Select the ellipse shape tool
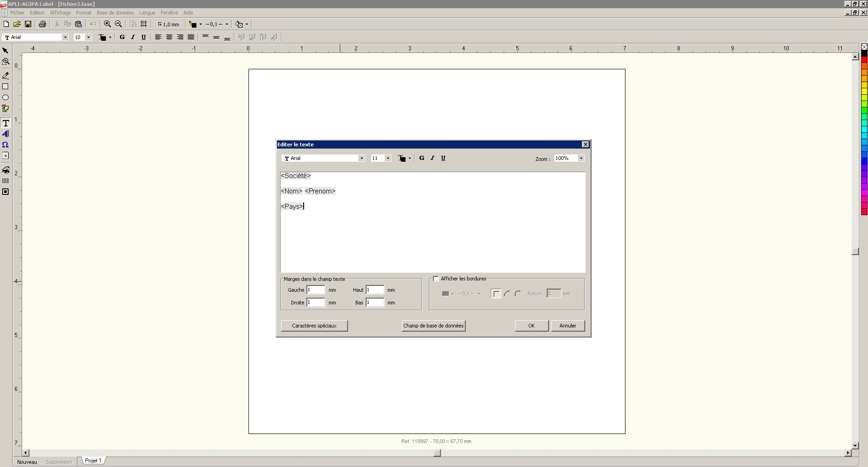 click(5, 97)
